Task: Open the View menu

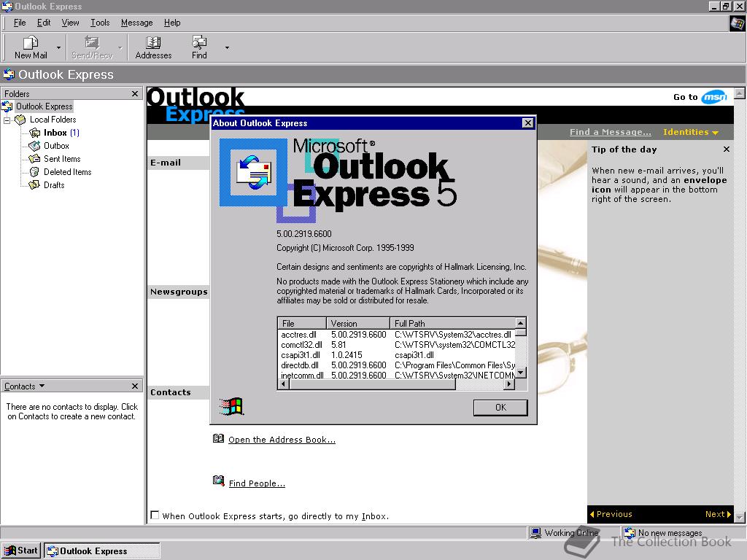Action: pyautogui.click(x=70, y=23)
